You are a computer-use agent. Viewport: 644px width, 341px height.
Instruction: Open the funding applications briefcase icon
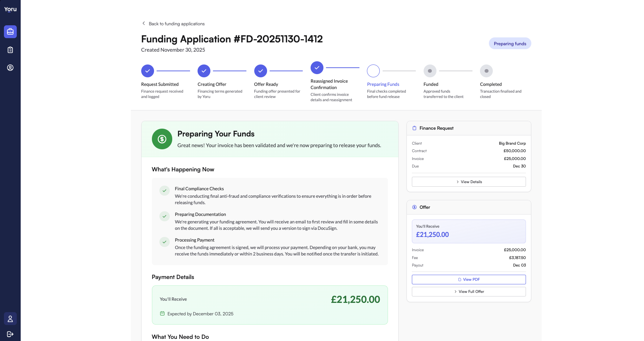tap(10, 31)
